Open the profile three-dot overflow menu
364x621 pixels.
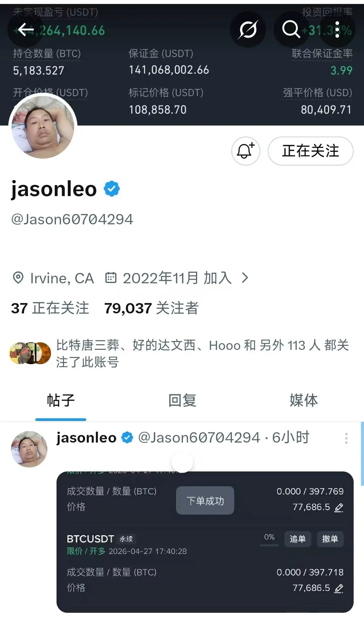[337, 29]
